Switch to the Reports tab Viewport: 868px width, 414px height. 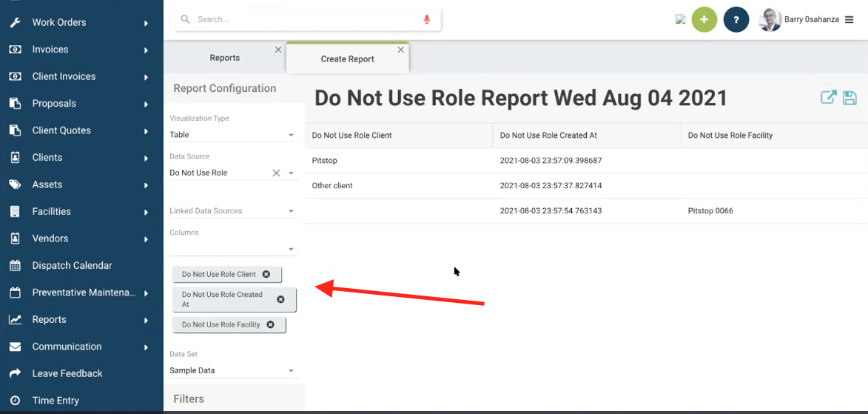coord(224,58)
